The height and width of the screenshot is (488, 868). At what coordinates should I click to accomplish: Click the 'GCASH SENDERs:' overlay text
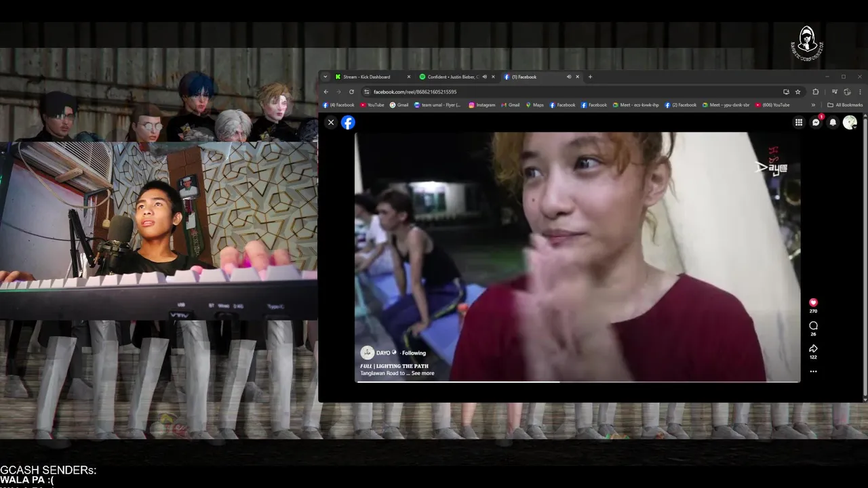coord(48,470)
